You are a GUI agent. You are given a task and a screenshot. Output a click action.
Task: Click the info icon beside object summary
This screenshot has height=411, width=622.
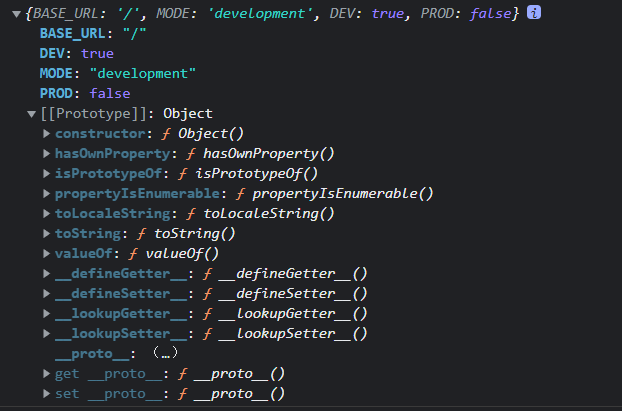pos(535,13)
